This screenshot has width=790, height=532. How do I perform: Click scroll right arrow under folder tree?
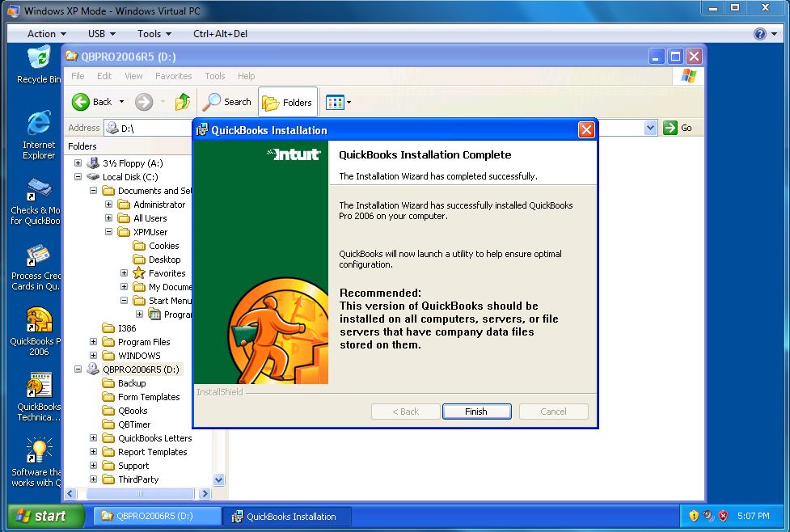pyautogui.click(x=205, y=494)
